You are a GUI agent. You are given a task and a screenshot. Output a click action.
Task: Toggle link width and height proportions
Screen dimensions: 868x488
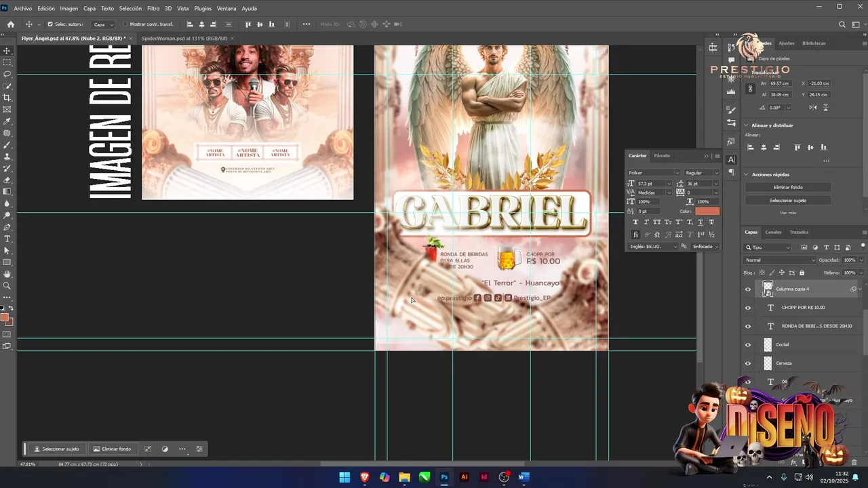[750, 89]
